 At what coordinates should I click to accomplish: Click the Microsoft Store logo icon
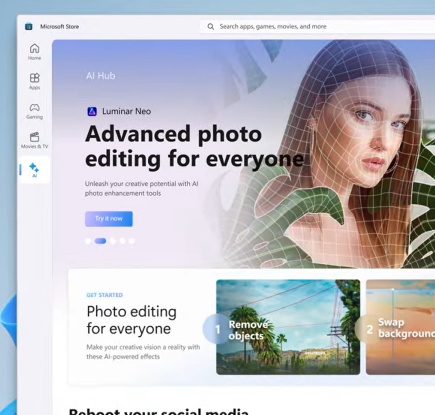tap(29, 26)
